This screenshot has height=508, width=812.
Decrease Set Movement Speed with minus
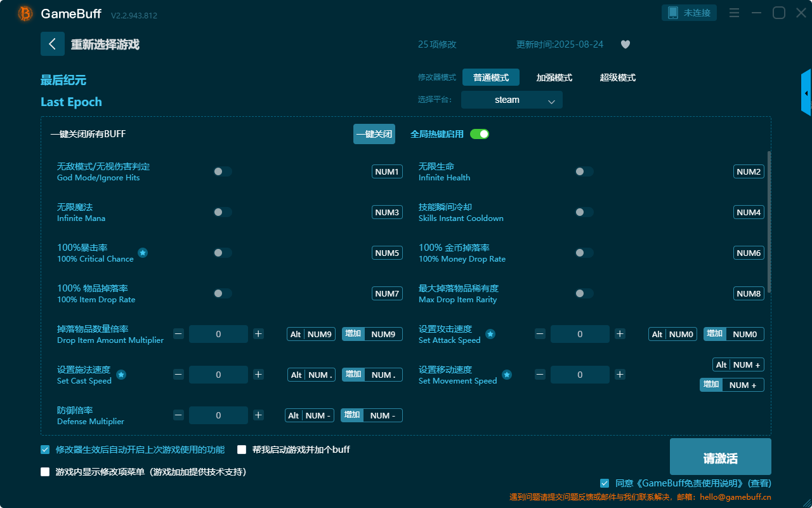tap(540, 375)
